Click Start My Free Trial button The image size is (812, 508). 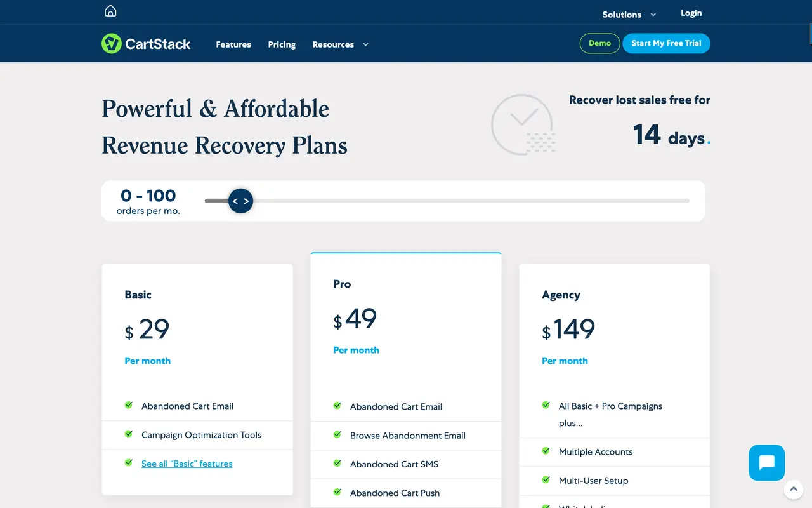pyautogui.click(x=666, y=43)
